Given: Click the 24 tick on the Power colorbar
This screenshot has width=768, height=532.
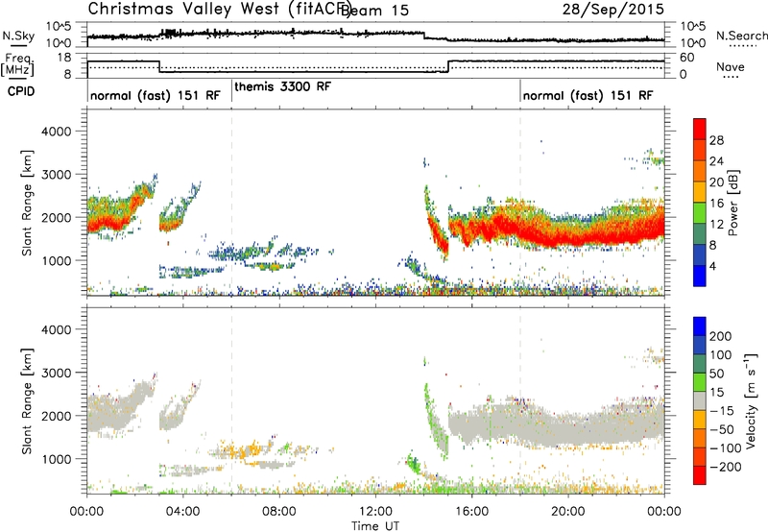Looking at the screenshot, I should (x=716, y=161).
